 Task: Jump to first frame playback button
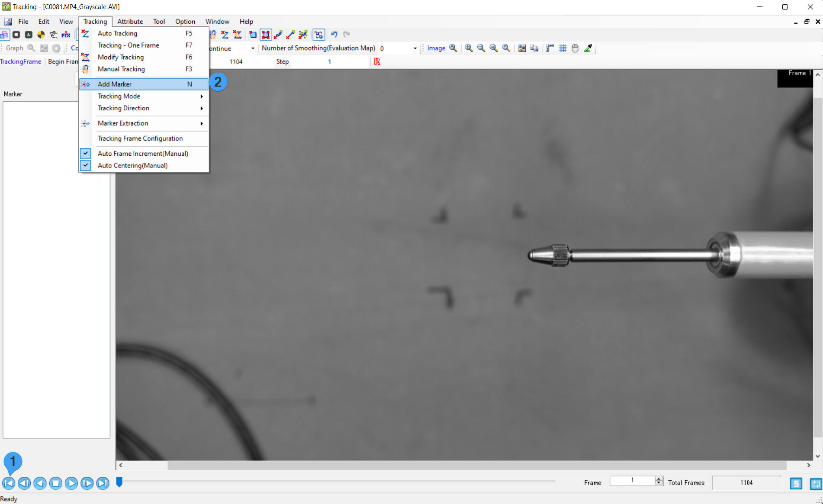point(9,483)
